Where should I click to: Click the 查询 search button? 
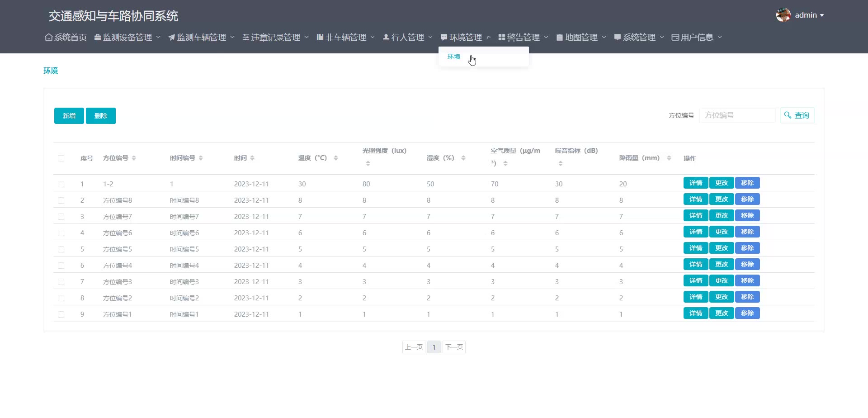click(797, 115)
